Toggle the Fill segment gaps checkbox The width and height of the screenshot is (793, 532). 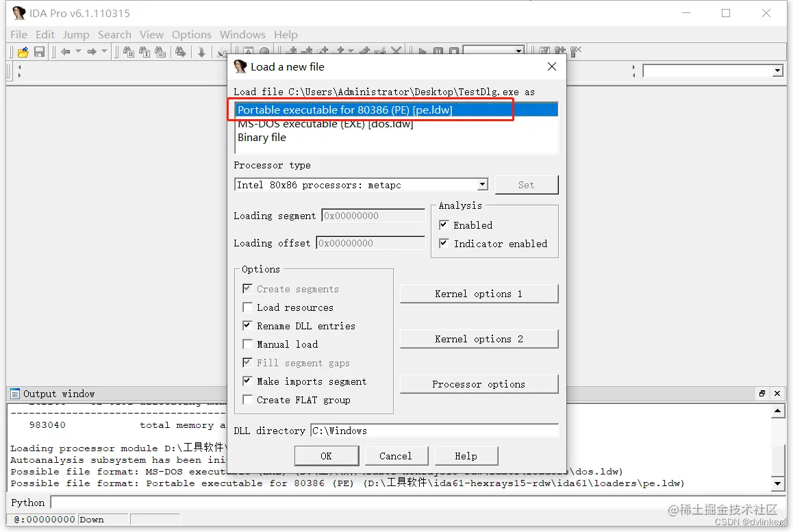click(247, 363)
